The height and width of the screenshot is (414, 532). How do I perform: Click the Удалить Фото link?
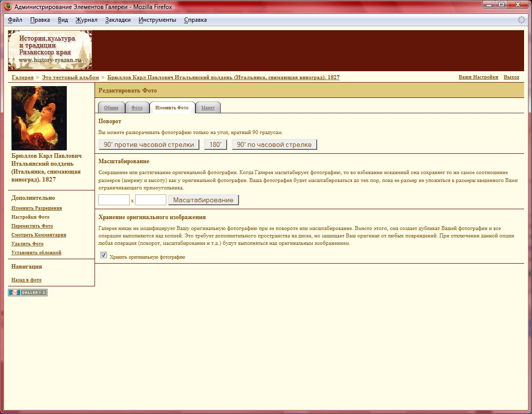click(28, 243)
